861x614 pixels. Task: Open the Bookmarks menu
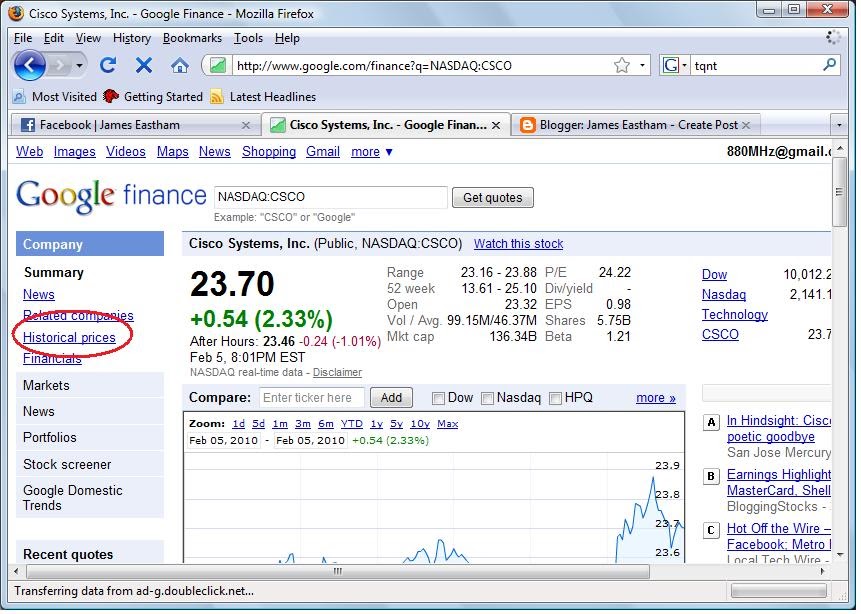tap(192, 38)
